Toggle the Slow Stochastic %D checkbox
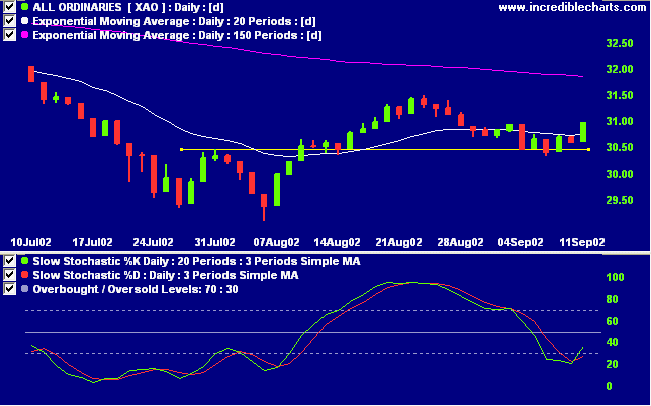651x406 pixels. point(10,274)
